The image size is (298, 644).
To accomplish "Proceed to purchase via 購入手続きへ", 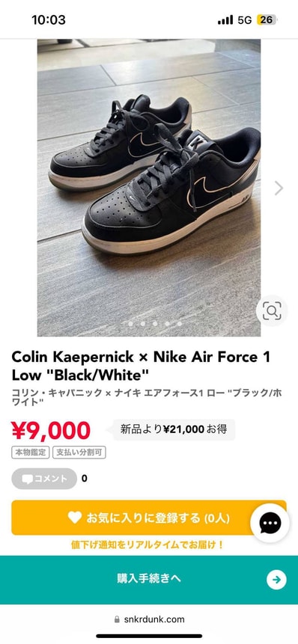I will pyautogui.click(x=149, y=580).
